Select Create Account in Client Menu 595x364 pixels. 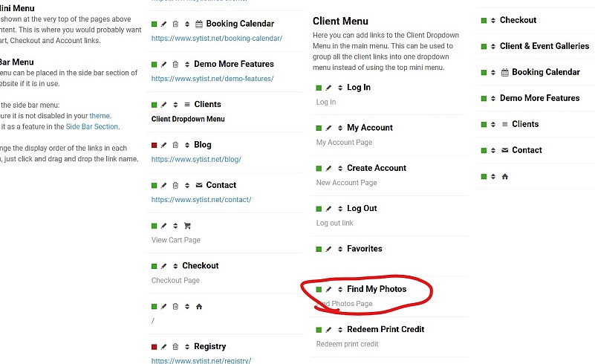[377, 168]
